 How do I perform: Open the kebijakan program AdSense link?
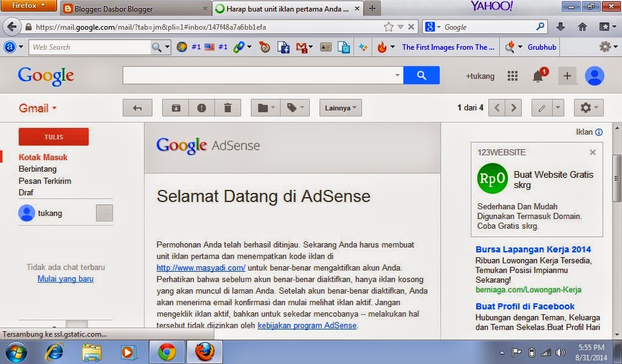click(x=307, y=326)
